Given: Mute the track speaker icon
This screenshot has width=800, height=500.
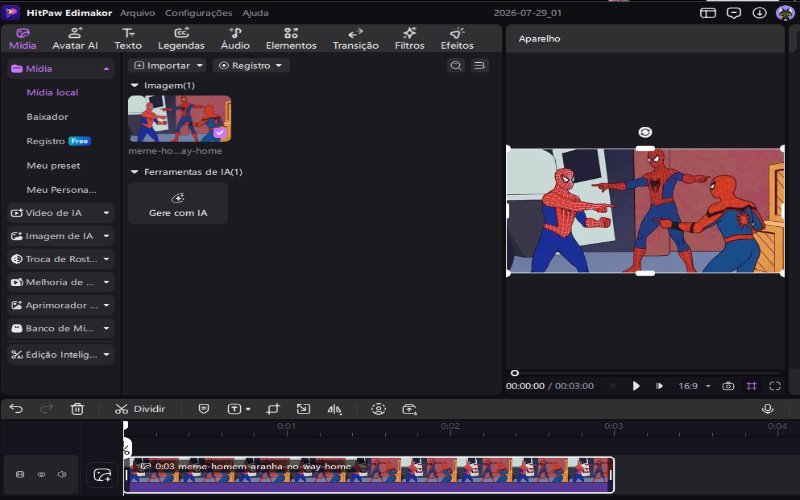Looking at the screenshot, I should point(62,474).
